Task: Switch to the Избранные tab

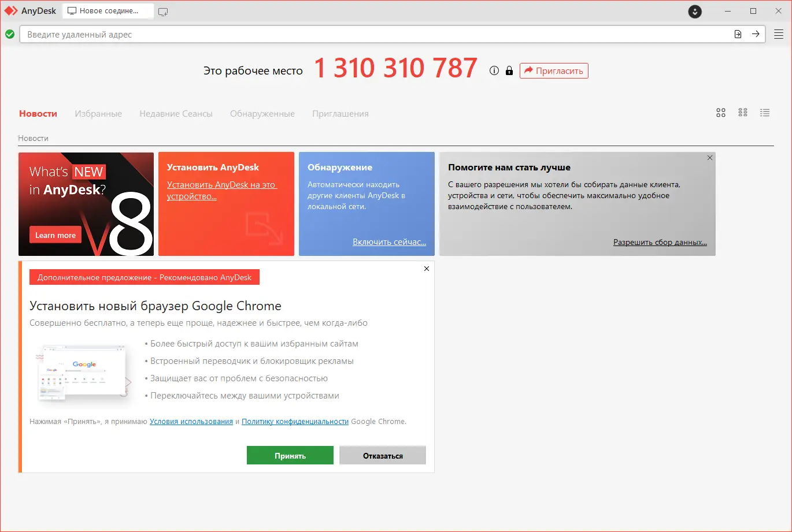Action: click(x=98, y=114)
